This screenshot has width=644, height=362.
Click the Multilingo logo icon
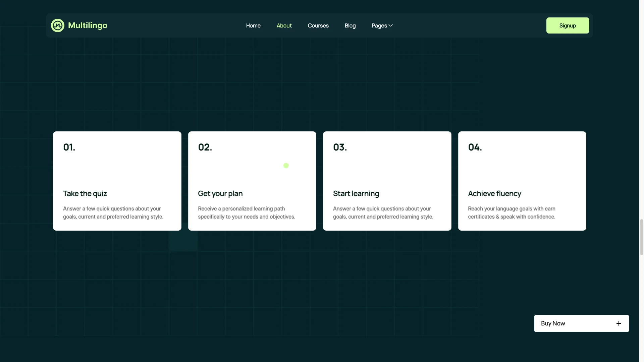point(57,25)
